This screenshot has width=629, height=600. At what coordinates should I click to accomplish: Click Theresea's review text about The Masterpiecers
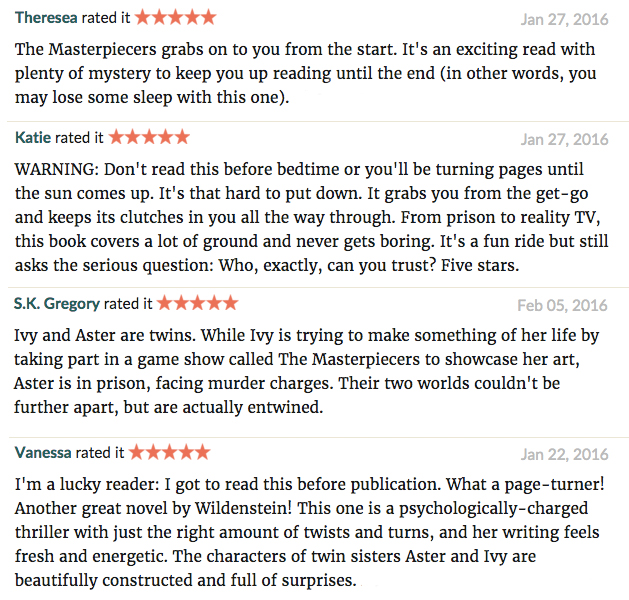coord(306,73)
